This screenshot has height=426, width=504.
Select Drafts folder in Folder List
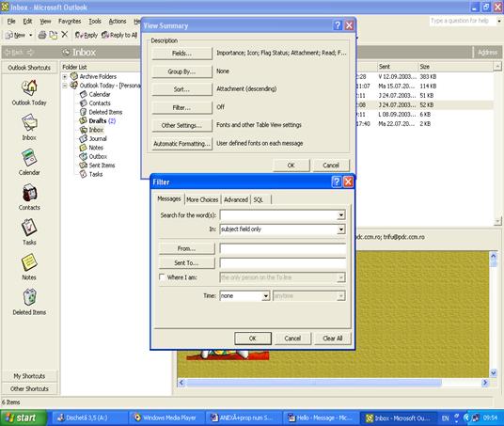(x=98, y=121)
